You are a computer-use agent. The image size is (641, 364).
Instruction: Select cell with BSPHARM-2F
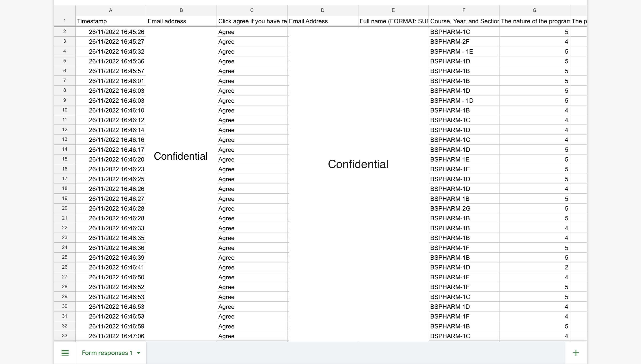(464, 41)
